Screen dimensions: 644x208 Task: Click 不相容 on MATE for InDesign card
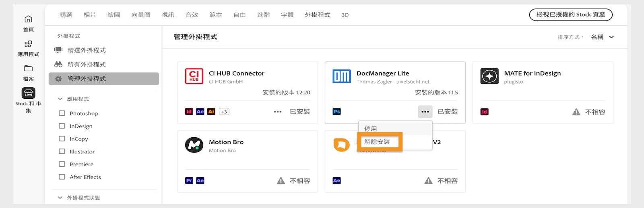pyautogui.click(x=595, y=112)
